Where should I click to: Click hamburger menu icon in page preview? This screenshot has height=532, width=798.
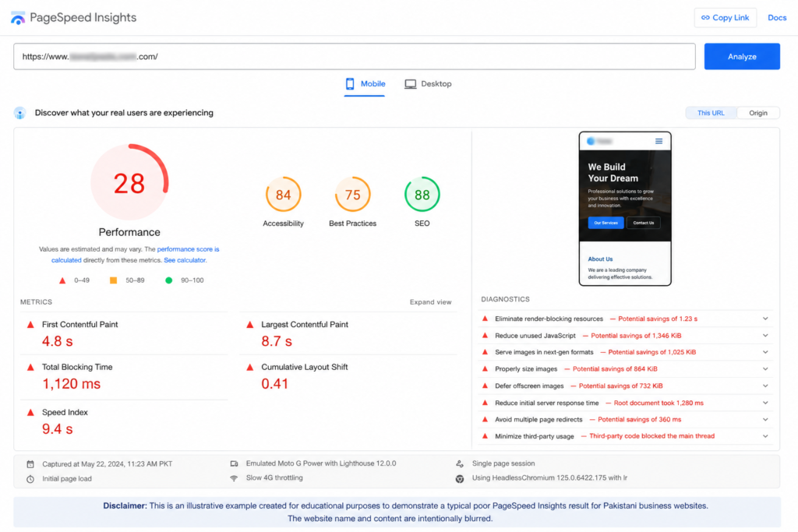[x=659, y=142]
